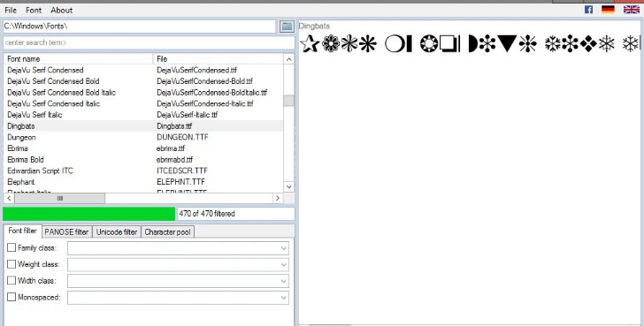Click the green filter progress bar
This screenshot has height=326, width=644.
tap(89, 214)
